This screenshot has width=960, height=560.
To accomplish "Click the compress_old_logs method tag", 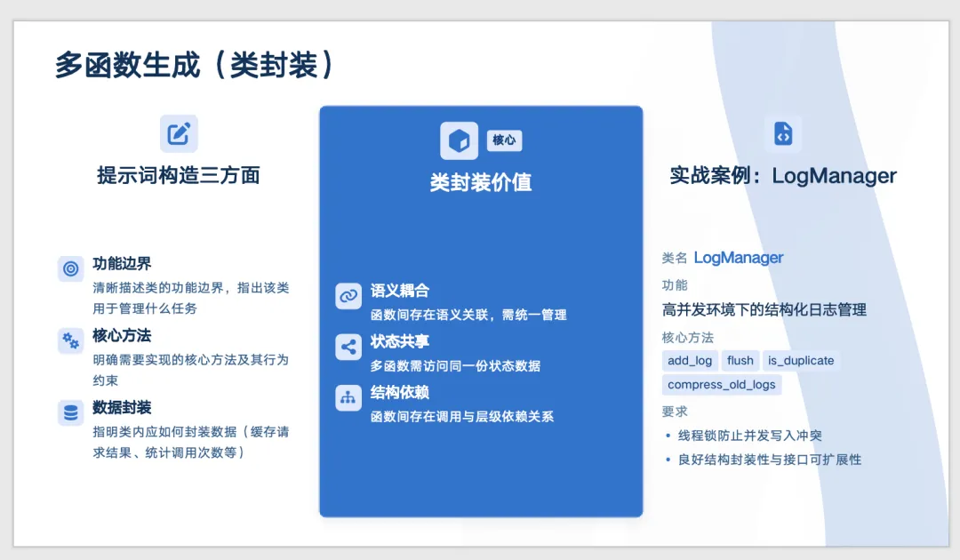I will (x=721, y=384).
